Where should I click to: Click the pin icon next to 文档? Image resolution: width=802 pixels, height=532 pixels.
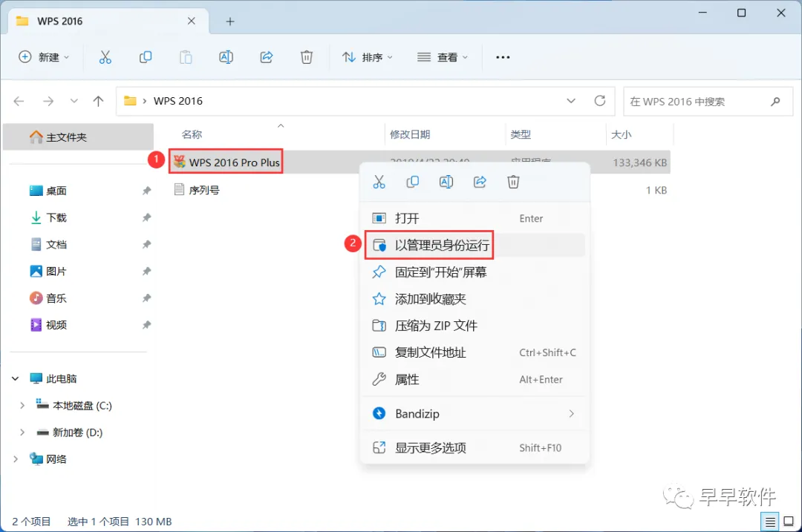click(x=147, y=244)
